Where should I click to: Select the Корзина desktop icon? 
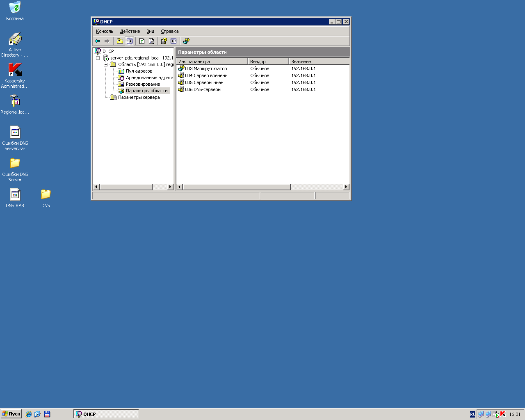click(15, 11)
